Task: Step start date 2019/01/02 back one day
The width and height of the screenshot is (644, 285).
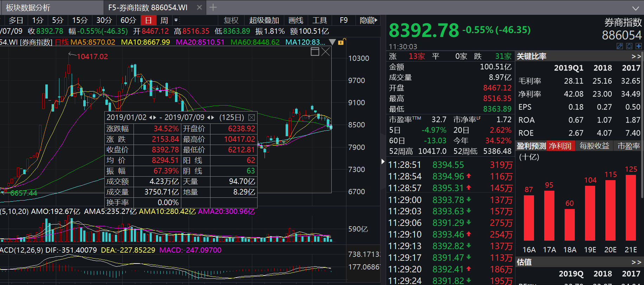Action: [x=151, y=118]
